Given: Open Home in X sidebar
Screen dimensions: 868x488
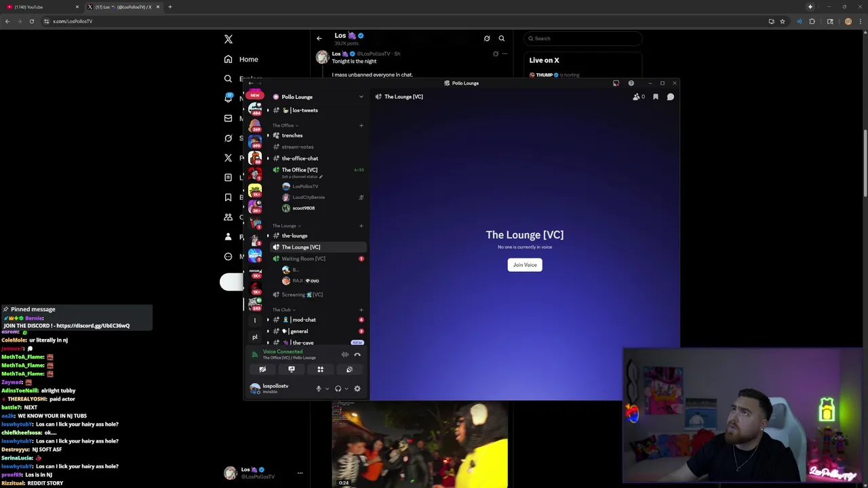Looking at the screenshot, I should click(241, 60).
